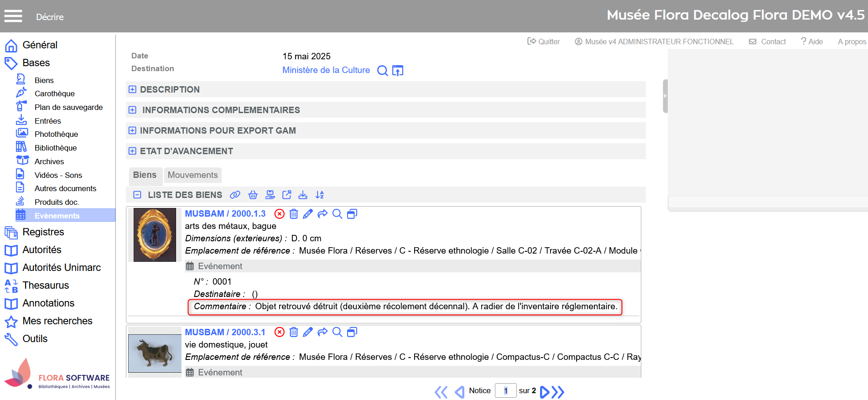Click the A-Z sort icon in Liste des biens
Viewport: 868px width, 400px height.
click(x=320, y=195)
